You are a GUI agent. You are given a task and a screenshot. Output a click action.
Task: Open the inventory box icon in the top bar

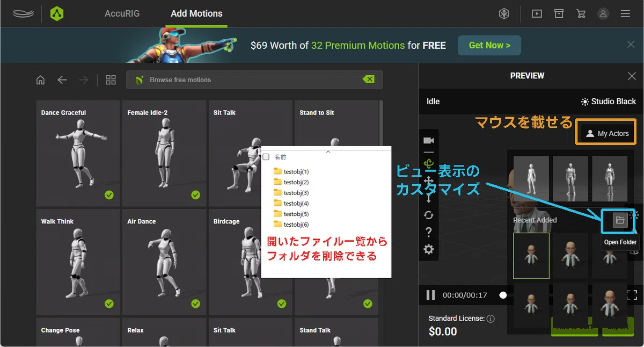point(559,13)
